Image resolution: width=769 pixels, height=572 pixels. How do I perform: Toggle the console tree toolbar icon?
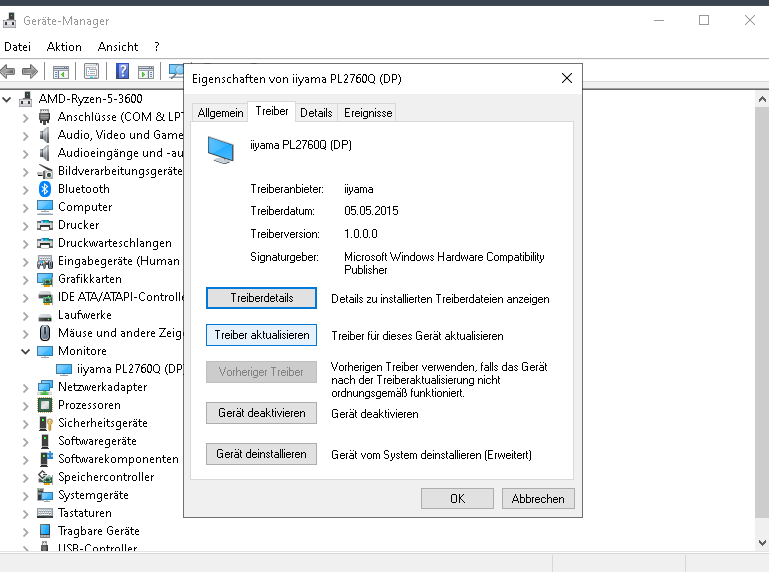click(61, 72)
